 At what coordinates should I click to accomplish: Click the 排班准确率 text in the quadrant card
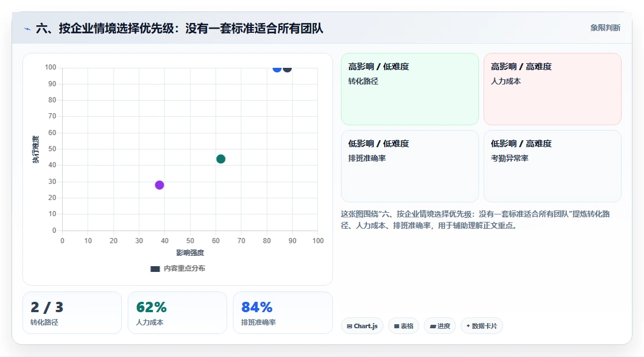(367, 158)
